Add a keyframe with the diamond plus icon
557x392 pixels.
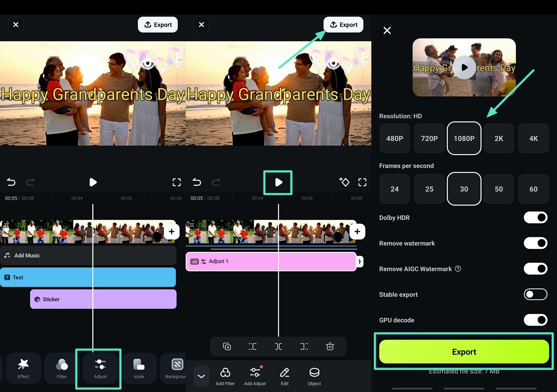(344, 182)
